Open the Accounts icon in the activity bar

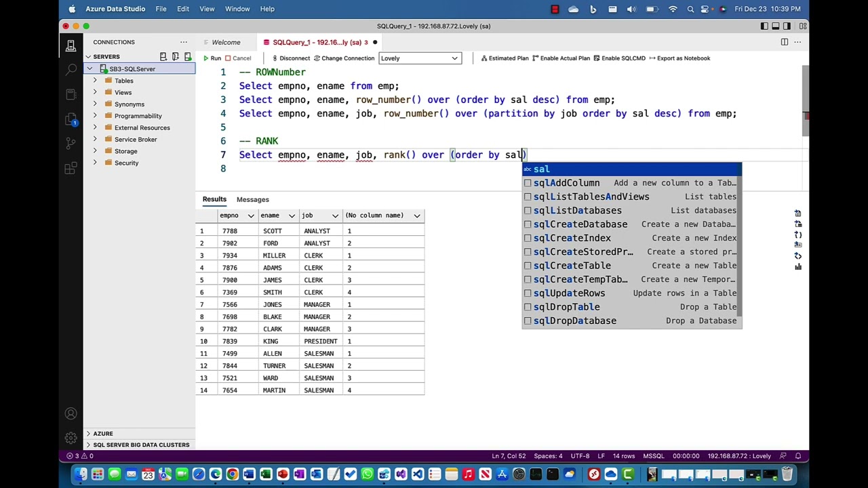[x=71, y=413]
